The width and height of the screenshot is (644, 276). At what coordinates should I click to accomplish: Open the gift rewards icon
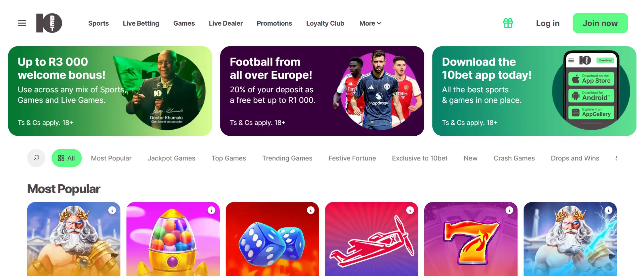coord(508,23)
